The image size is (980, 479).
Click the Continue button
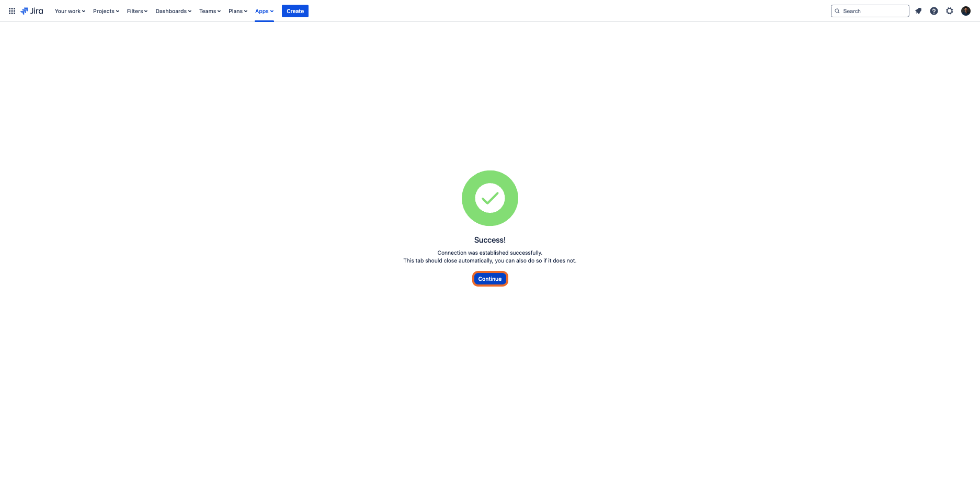490,279
